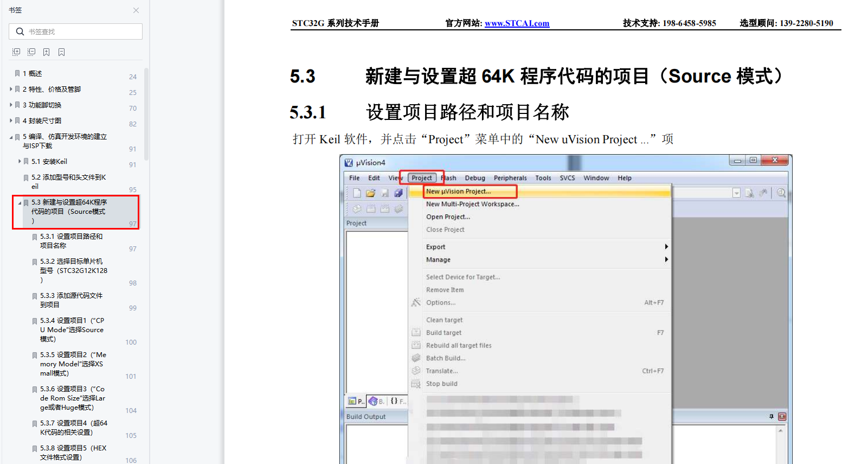Click the Build toolbar icon below Open file
The width and height of the screenshot is (868, 464).
tap(371, 208)
